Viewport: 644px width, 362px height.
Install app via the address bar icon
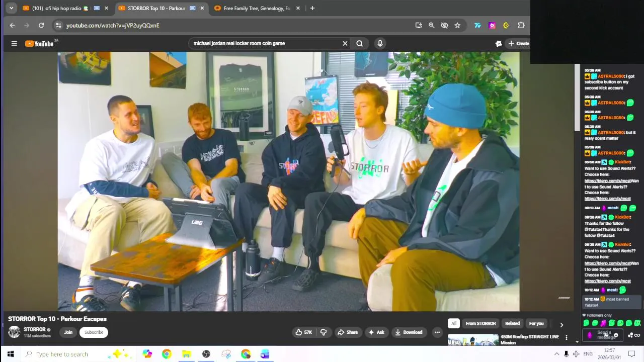[419, 25]
